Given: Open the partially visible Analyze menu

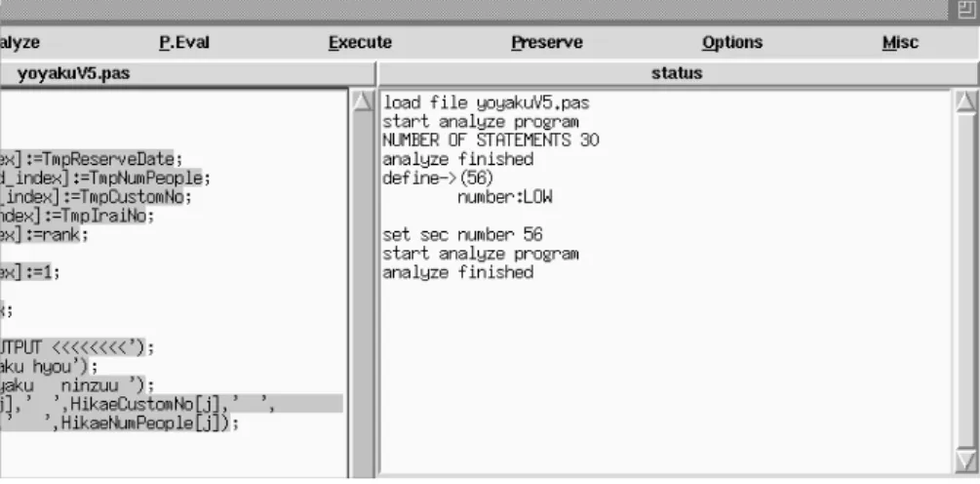Looking at the screenshot, I should [20, 43].
